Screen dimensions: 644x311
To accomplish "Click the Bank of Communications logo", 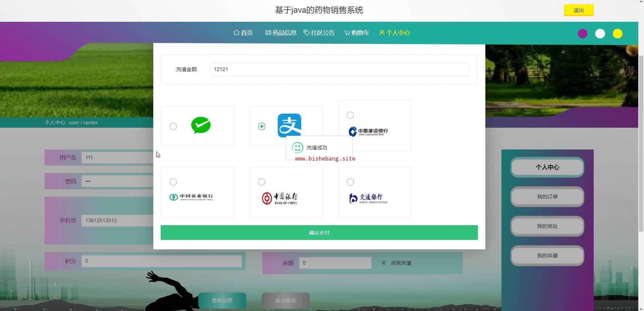I will point(368,198).
